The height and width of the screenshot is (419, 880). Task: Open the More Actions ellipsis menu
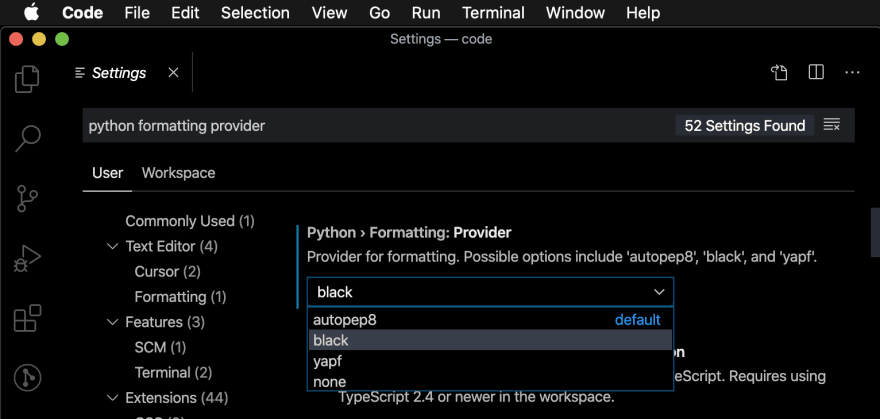tap(852, 72)
